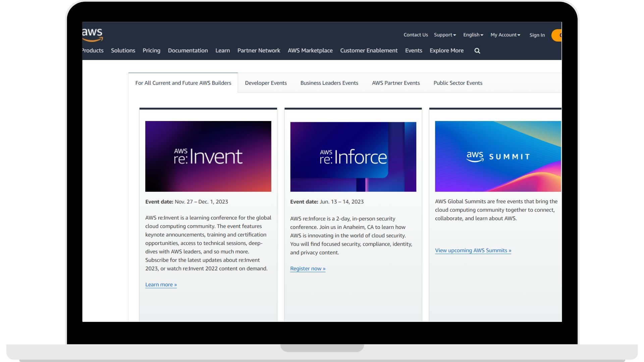Learn more about AWS re:Invent
The height and width of the screenshot is (362, 644).
point(161,284)
